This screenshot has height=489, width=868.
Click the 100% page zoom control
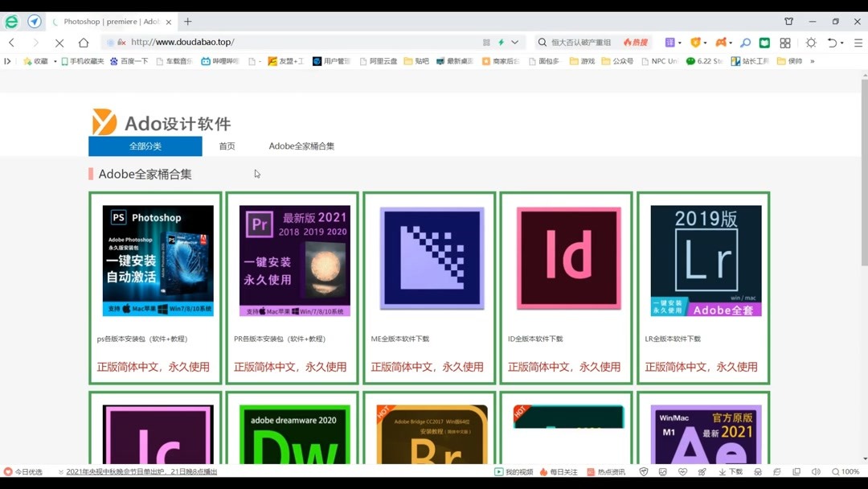[850, 471]
